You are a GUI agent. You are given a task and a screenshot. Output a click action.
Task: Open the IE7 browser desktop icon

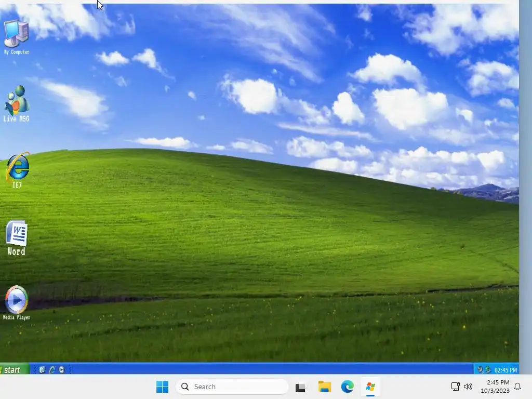tap(17, 170)
